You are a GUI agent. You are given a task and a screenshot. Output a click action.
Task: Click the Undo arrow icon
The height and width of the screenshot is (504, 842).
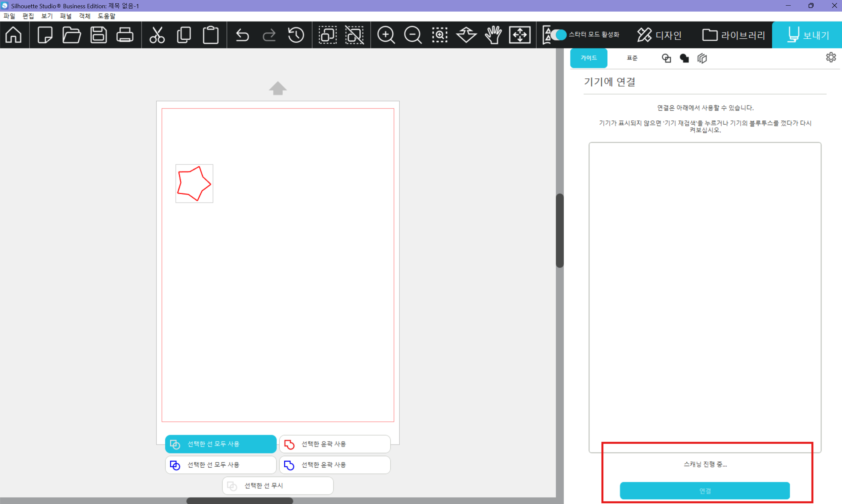pos(242,35)
